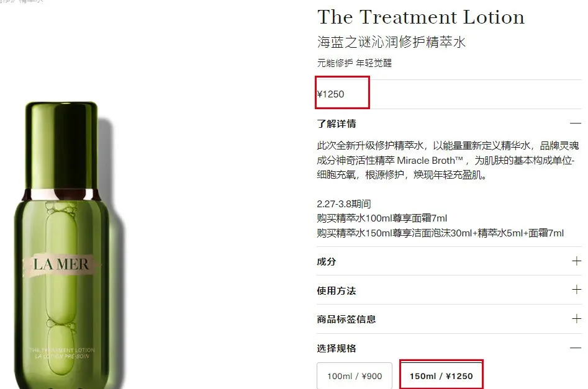Click the ¥1250 price display
The height and width of the screenshot is (389, 588).
(x=330, y=94)
